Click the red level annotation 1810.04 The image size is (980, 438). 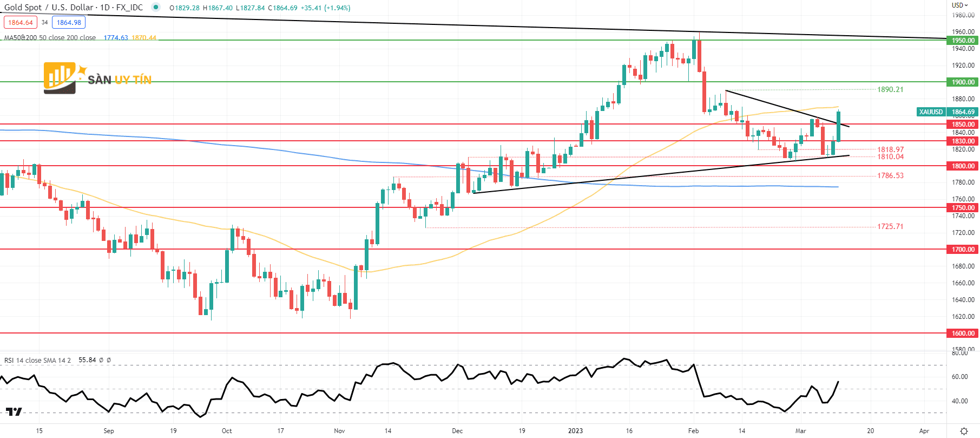click(x=890, y=157)
